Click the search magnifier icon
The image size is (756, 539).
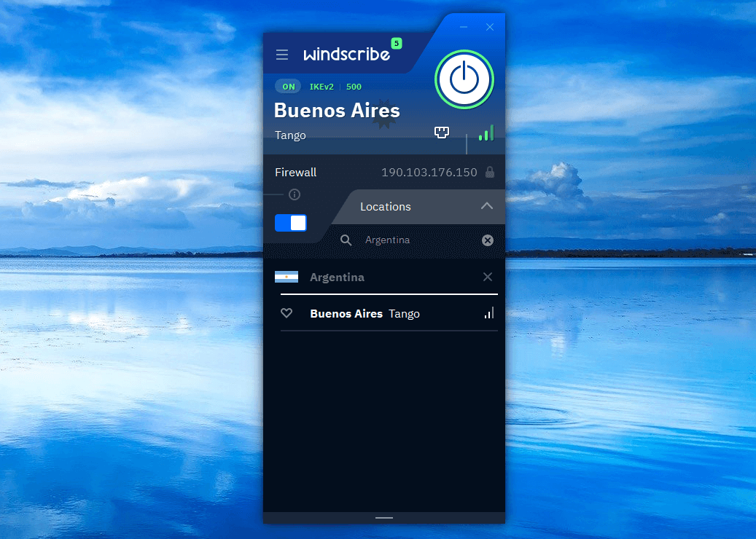[346, 240]
